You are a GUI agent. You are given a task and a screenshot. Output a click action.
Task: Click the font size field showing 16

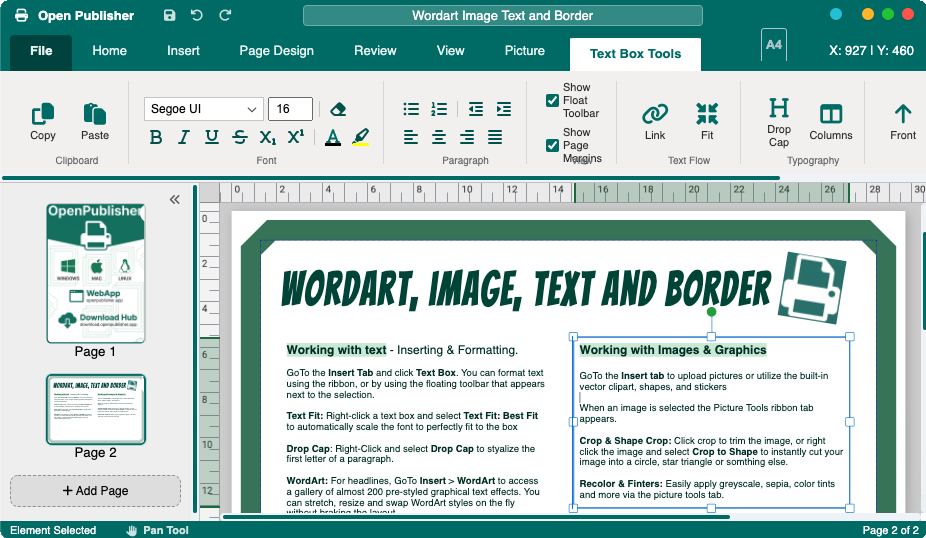[290, 109]
